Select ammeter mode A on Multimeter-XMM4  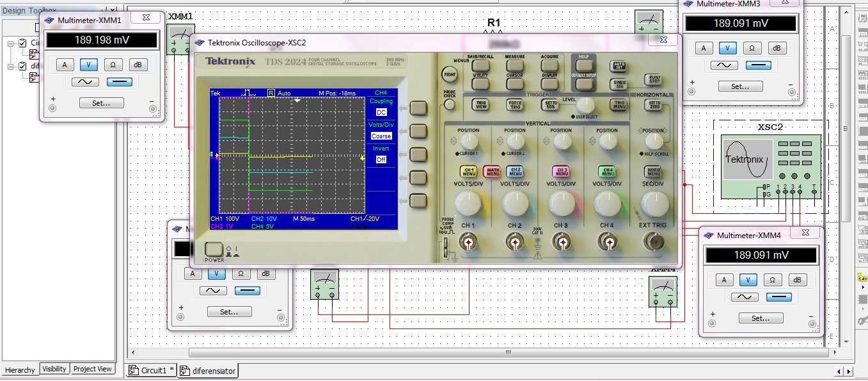pyautogui.click(x=723, y=280)
